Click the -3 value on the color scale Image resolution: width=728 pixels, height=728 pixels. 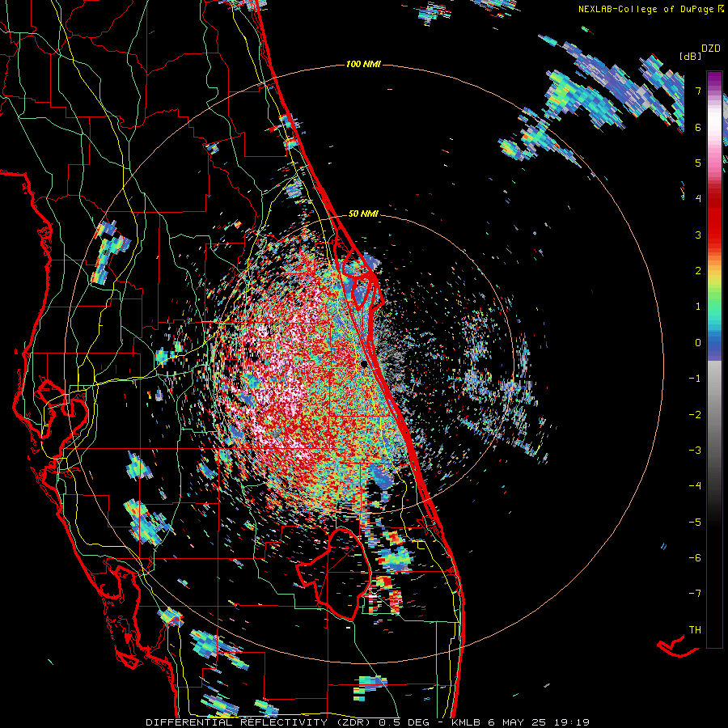coord(695,451)
